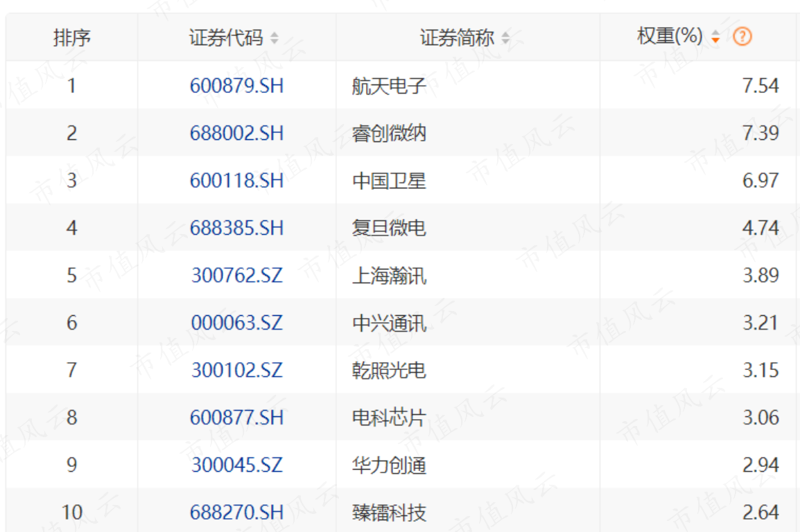Select the name 上海瀚讯
The image size is (800, 532).
(389, 276)
